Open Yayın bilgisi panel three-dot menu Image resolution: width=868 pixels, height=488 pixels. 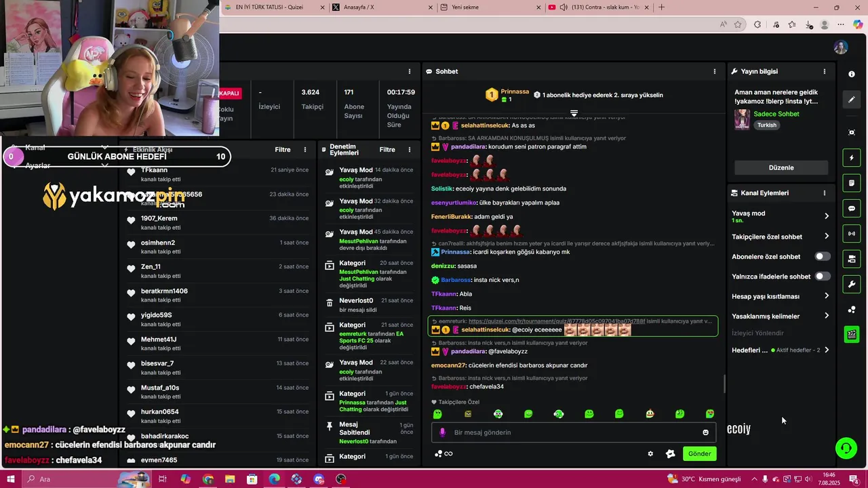[x=825, y=71]
